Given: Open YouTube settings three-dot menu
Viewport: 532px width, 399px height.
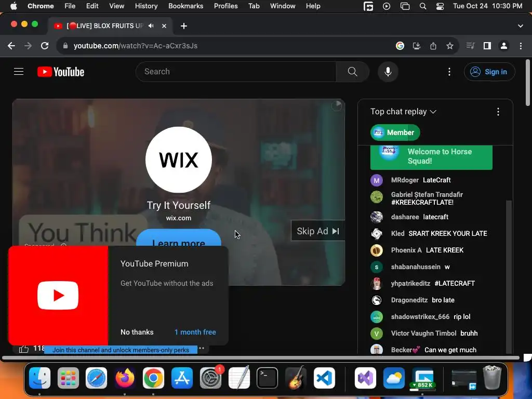Looking at the screenshot, I should 449,72.
